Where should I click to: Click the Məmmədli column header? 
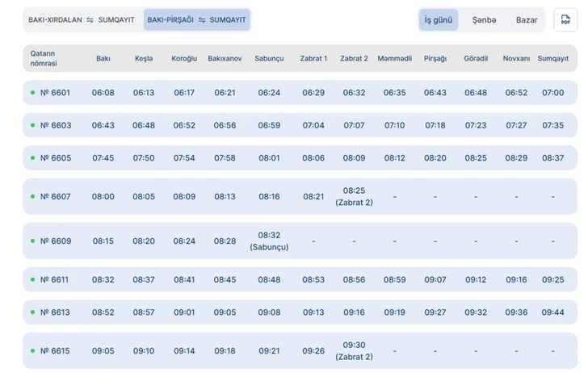click(394, 58)
